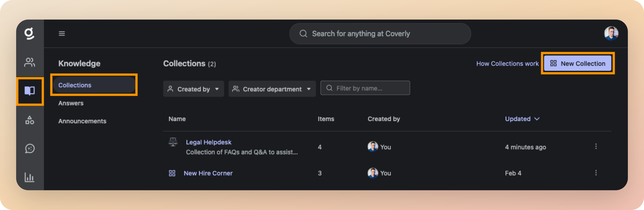Open the three-dot menu for Legal Helpdesk
This screenshot has height=210, width=644.
[596, 147]
